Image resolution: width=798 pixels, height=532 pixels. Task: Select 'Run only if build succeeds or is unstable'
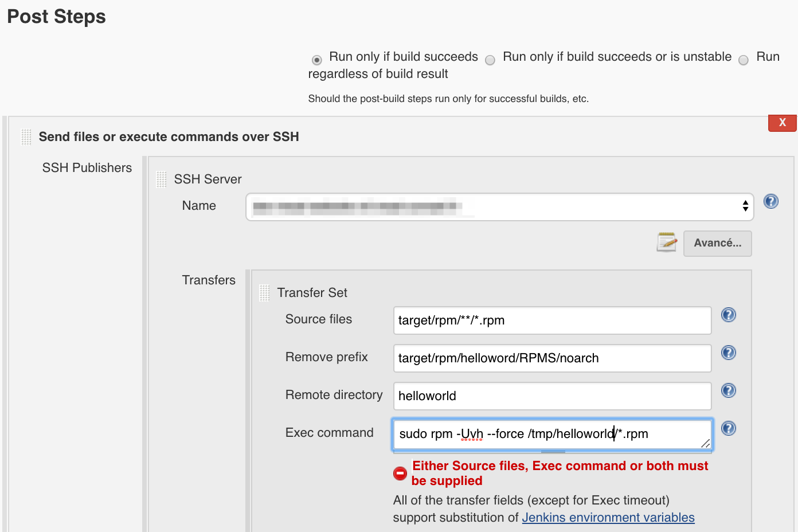point(490,60)
